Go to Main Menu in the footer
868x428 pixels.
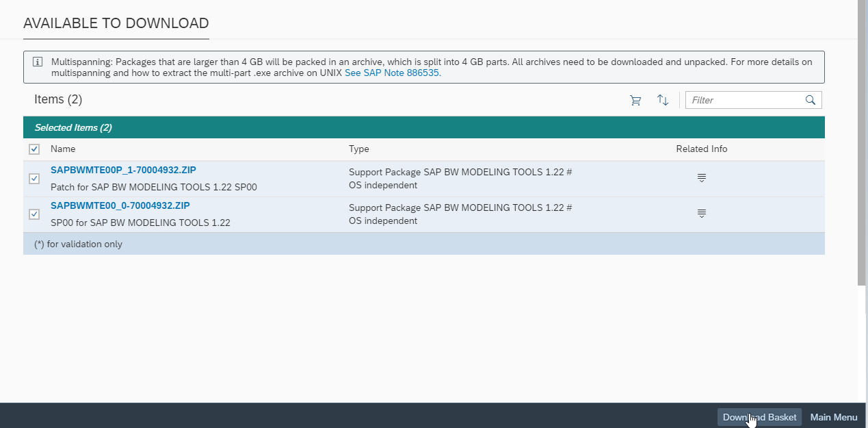pos(834,417)
